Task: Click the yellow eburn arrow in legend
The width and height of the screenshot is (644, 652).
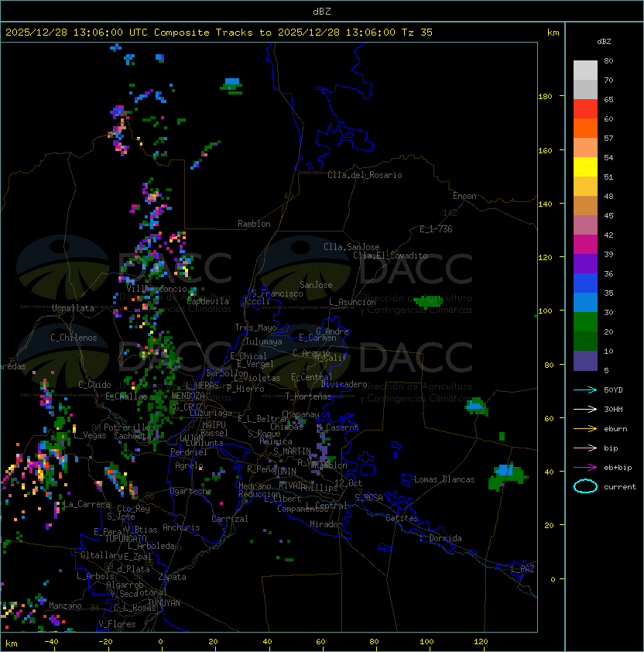Action: pyautogui.click(x=585, y=429)
